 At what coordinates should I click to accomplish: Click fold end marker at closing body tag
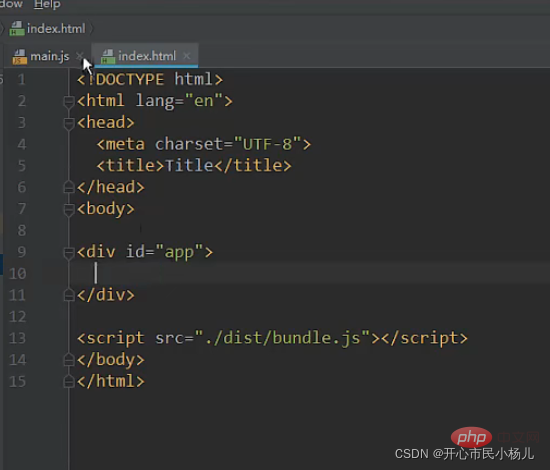69,360
